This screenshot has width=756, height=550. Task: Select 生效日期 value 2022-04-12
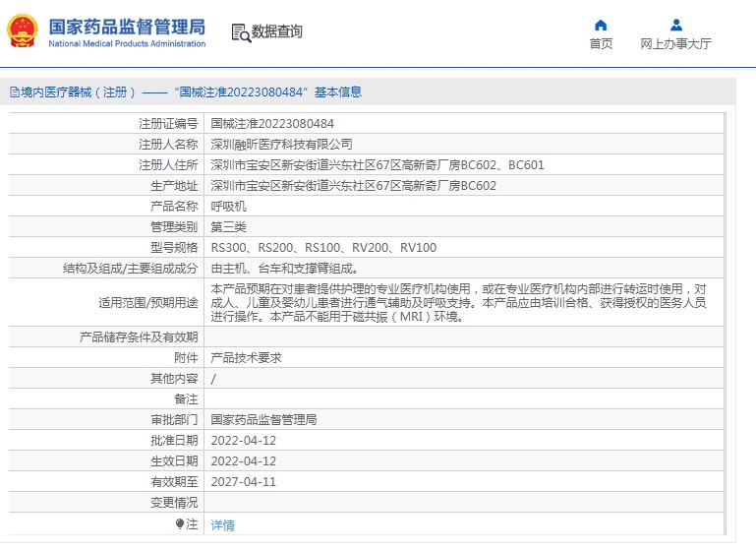click(x=244, y=461)
